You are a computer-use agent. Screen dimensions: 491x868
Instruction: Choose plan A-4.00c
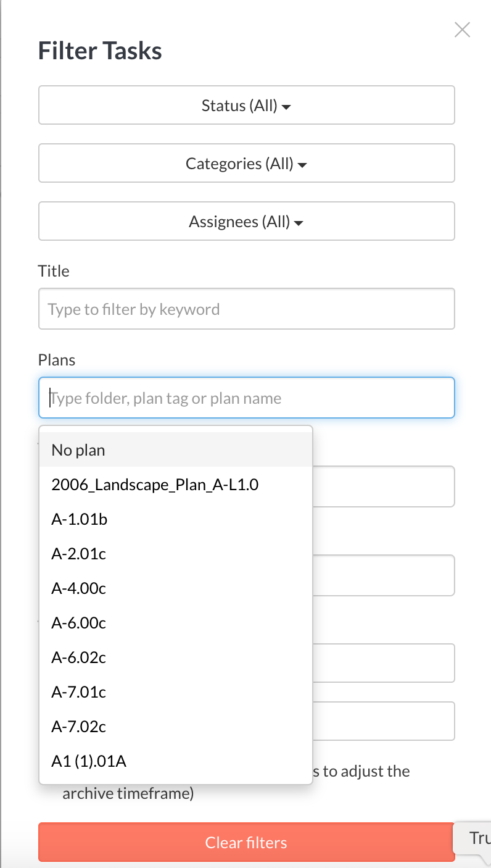click(x=176, y=588)
